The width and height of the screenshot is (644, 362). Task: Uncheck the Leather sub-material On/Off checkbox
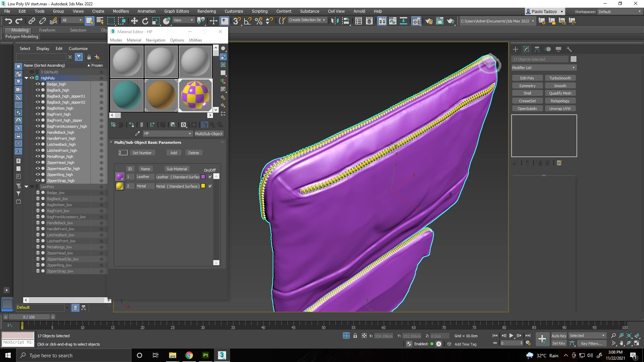click(210, 177)
